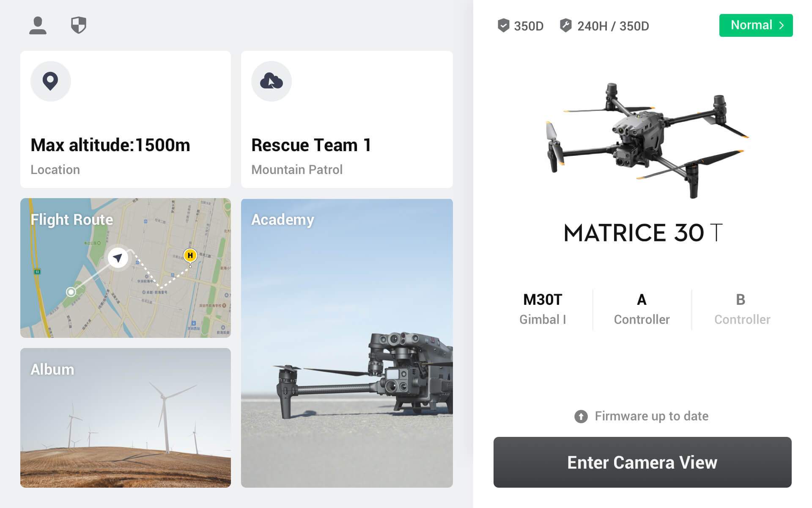Expand the Normal status chevron arrow
The height and width of the screenshot is (508, 812).
pyautogui.click(x=782, y=25)
